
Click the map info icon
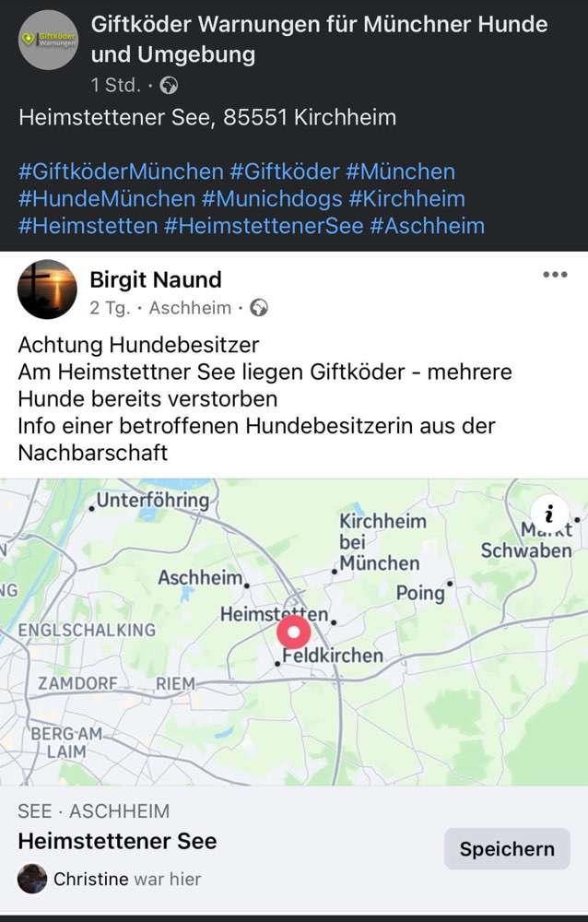pyautogui.click(x=548, y=514)
